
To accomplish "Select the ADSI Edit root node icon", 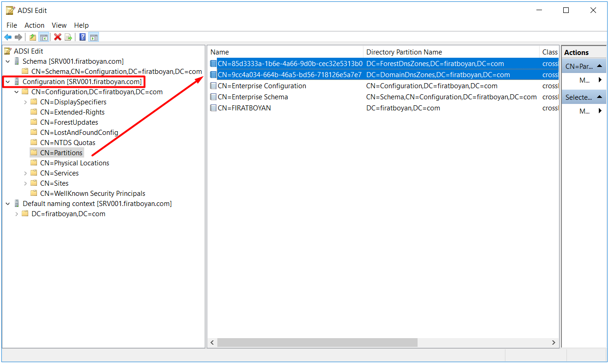I will (x=8, y=51).
